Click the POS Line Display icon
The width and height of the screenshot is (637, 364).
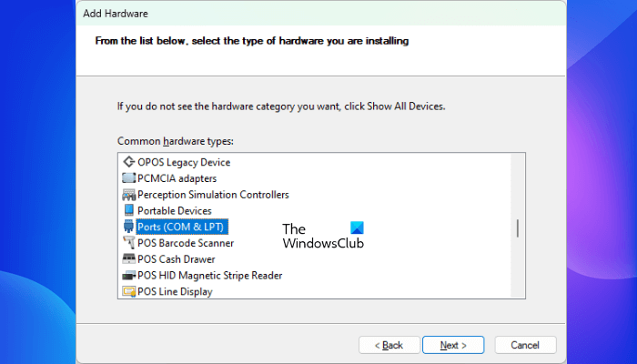128,291
